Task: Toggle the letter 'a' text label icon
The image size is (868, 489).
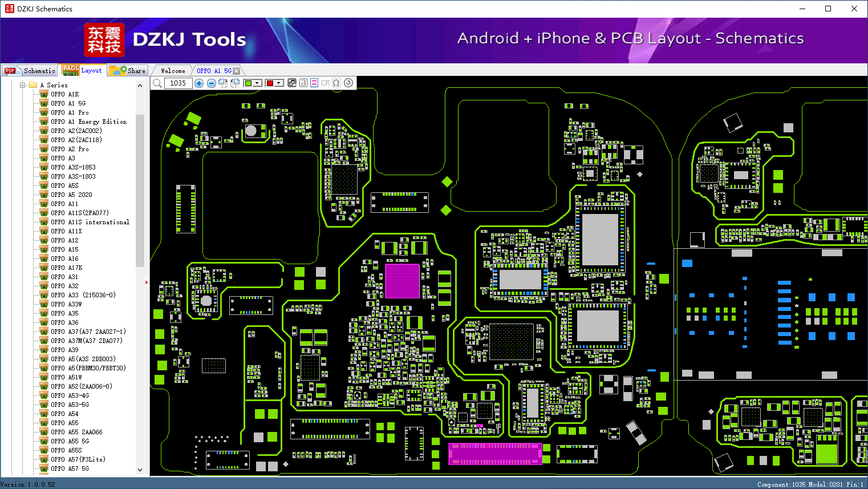Action: coord(303,83)
